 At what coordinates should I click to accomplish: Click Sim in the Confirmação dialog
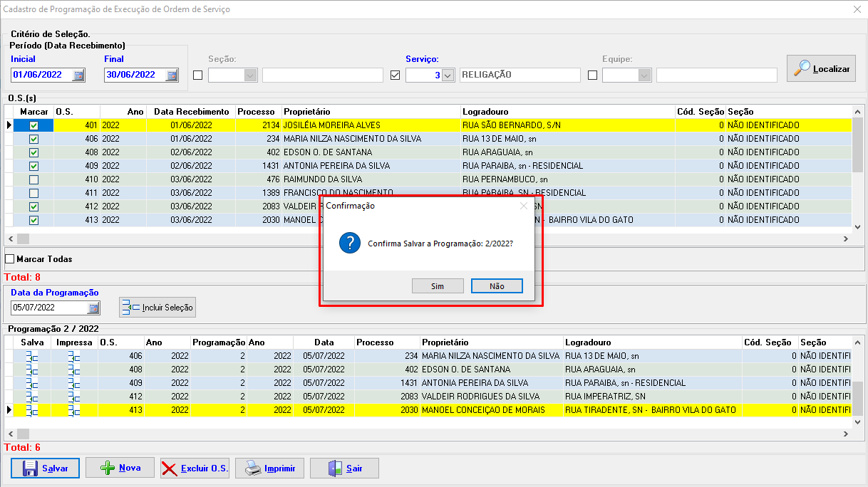pyautogui.click(x=438, y=286)
